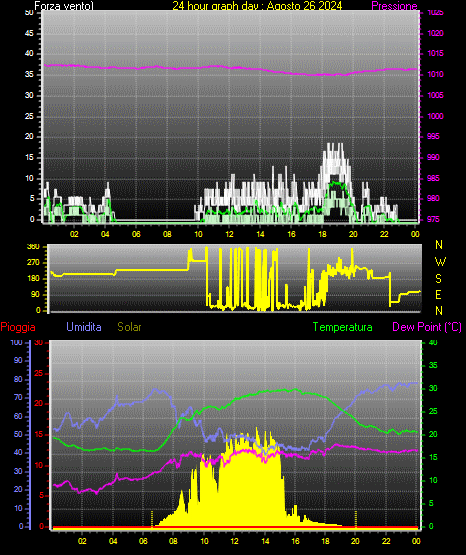Click the W wind direction label
This screenshot has width=466, height=555.
pyautogui.click(x=440, y=262)
